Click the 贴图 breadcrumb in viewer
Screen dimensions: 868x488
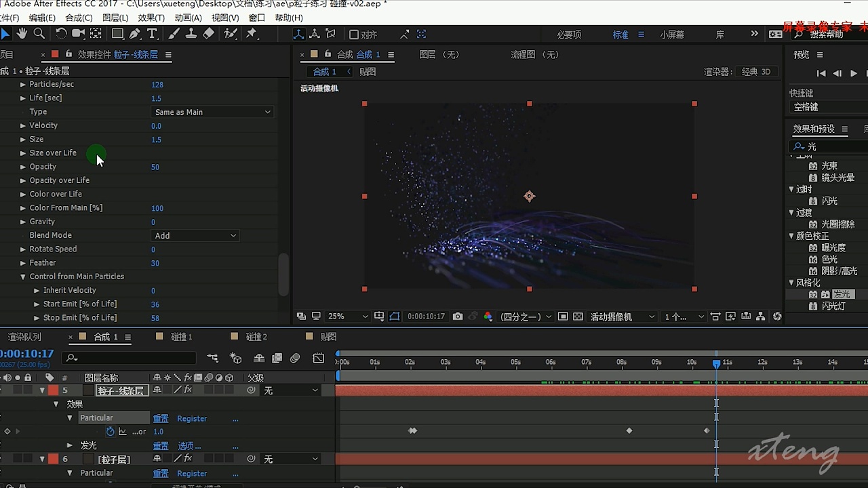coord(367,72)
